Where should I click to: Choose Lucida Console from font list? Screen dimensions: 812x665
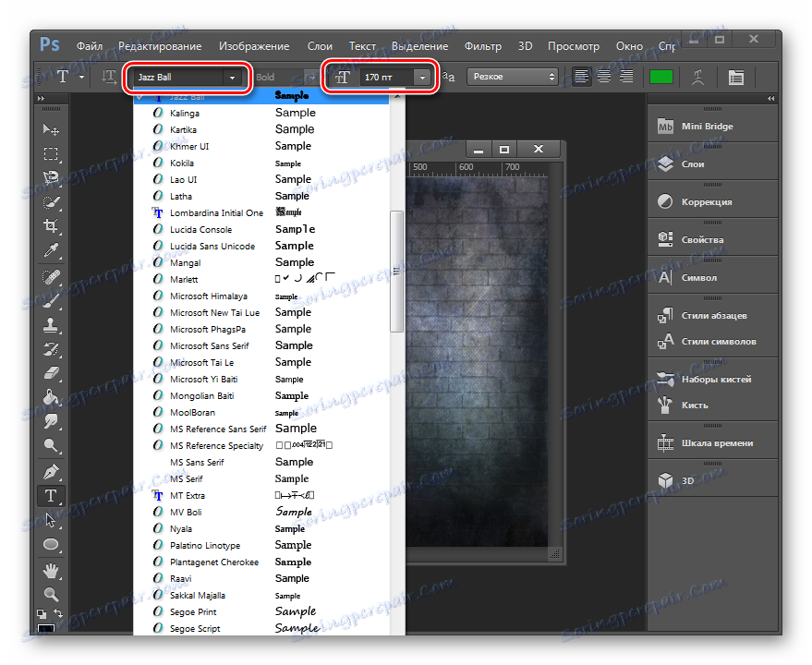point(200,229)
